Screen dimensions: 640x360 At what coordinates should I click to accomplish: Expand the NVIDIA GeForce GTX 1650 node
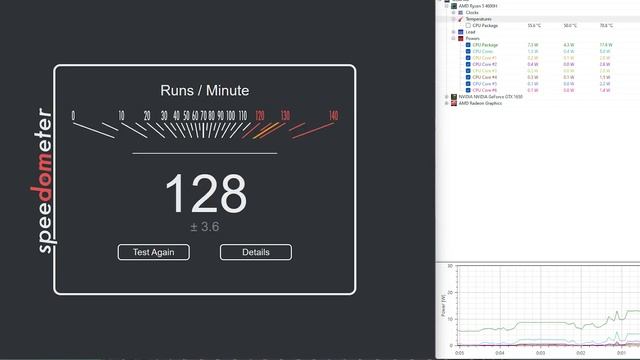[447, 97]
